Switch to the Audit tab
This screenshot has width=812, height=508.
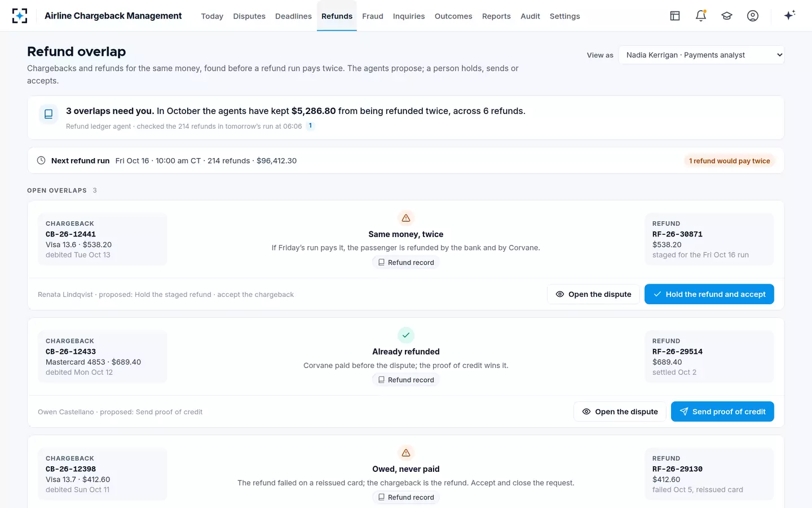(530, 16)
